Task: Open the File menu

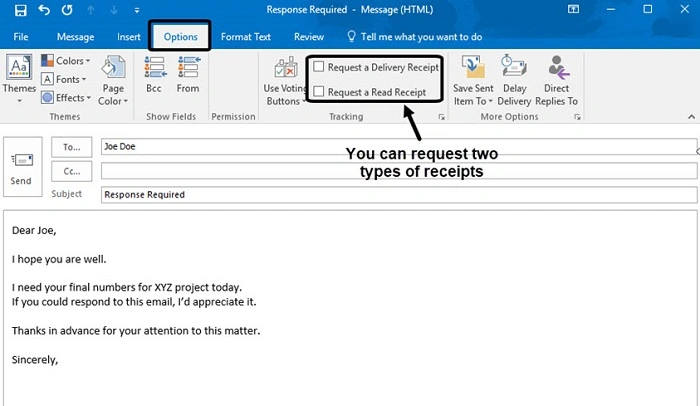Action: 21,37
